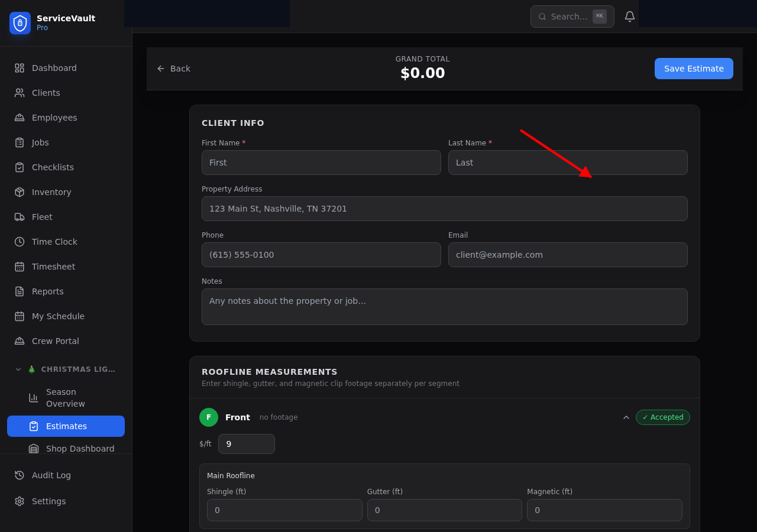Select the Crew Portal icon
Image resolution: width=757 pixels, height=532 pixels.
pyautogui.click(x=20, y=340)
